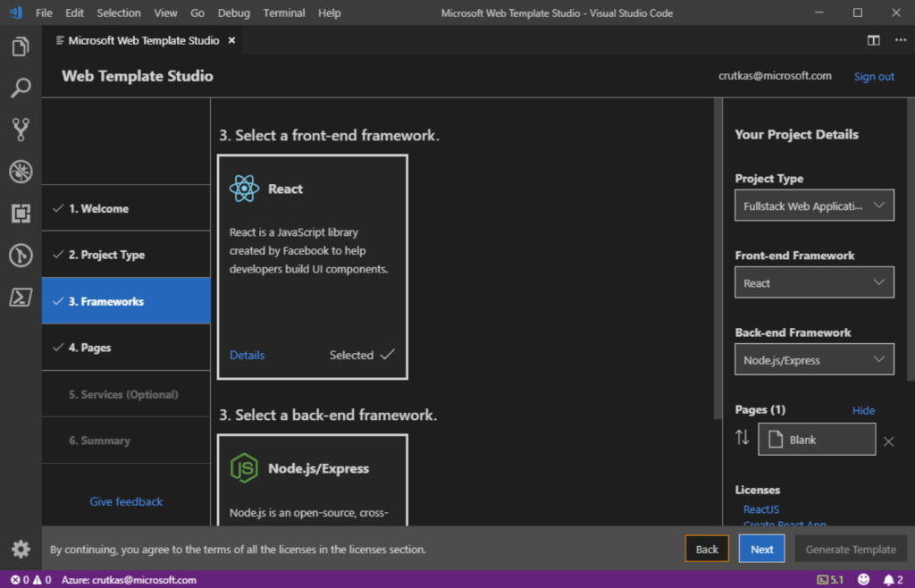Hide the Pages list
The image size is (915, 588).
click(863, 410)
